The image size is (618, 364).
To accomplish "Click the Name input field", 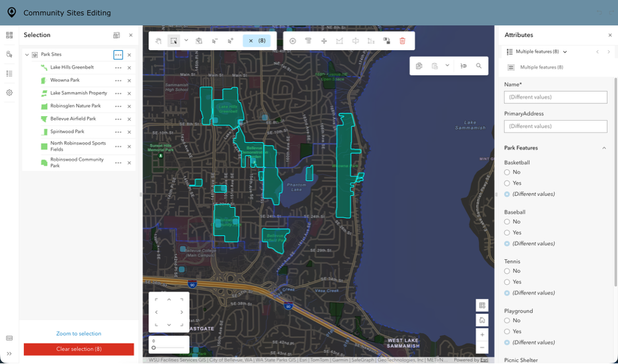I will 555,97.
